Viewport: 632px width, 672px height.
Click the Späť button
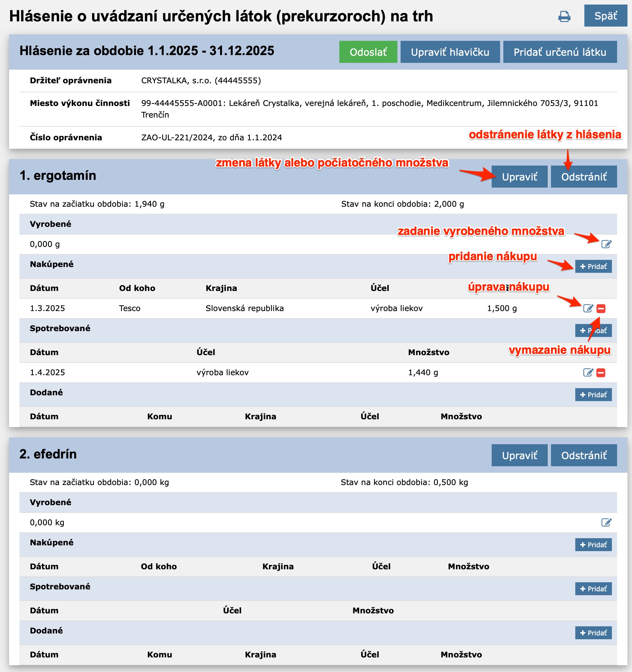605,16
